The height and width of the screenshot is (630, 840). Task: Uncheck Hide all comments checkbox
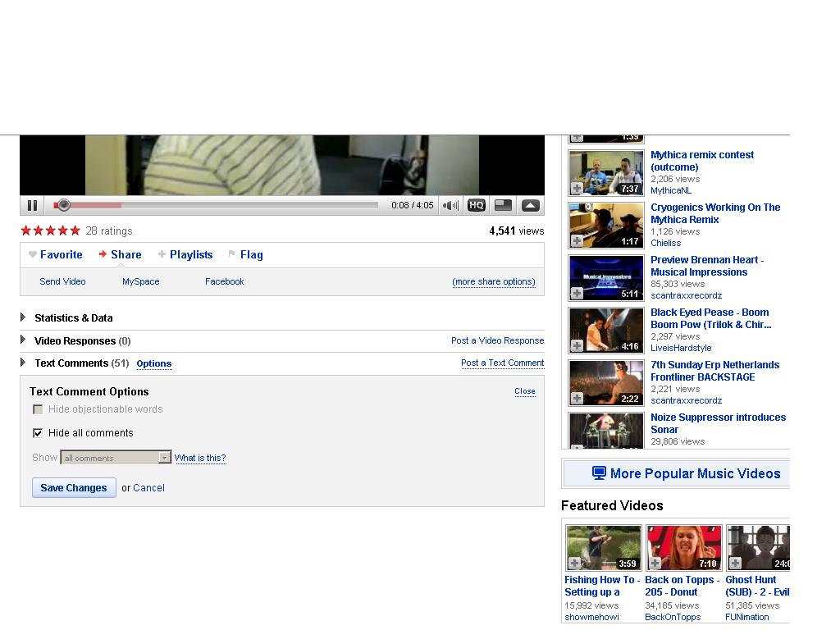[x=38, y=433]
